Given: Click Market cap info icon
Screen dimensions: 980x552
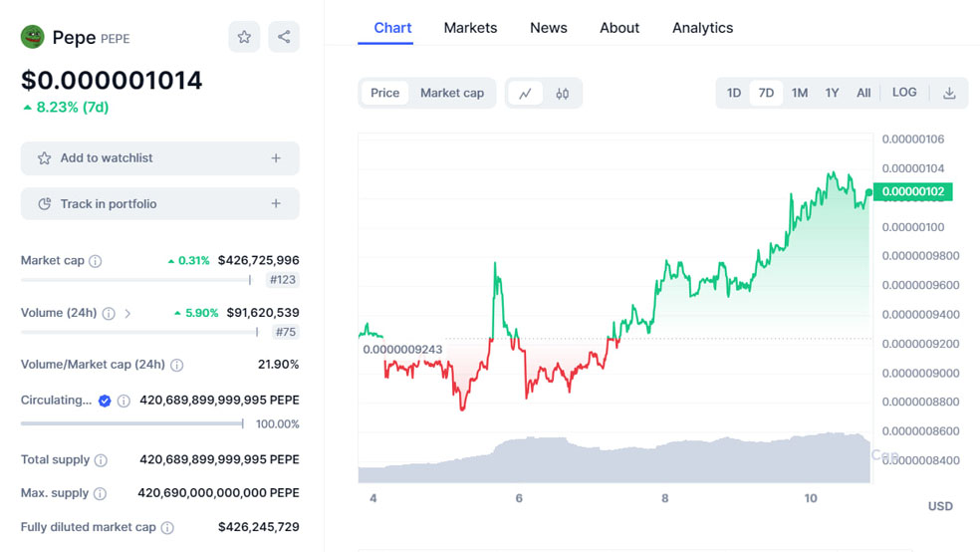Looking at the screenshot, I should pos(96,261).
